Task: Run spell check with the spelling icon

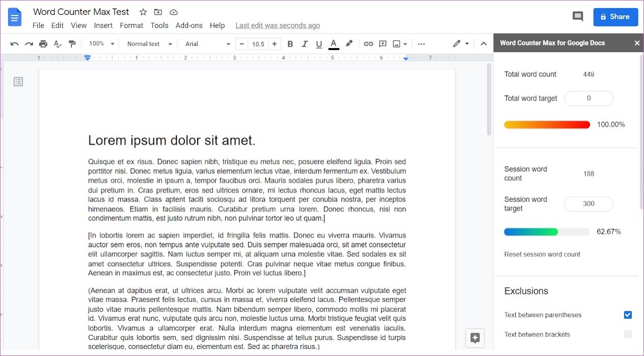Action: tap(58, 44)
